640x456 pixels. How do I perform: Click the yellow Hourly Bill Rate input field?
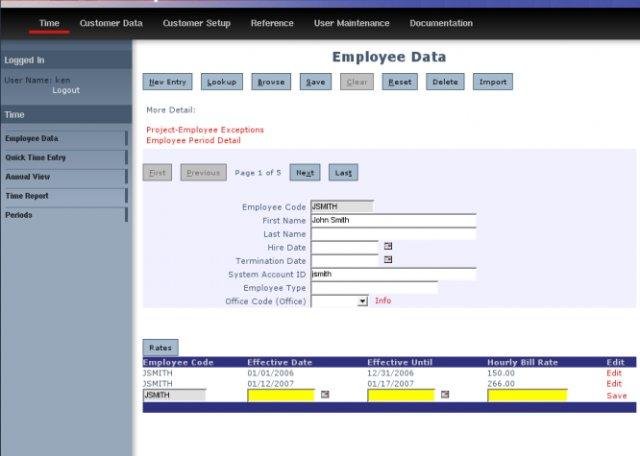point(527,395)
